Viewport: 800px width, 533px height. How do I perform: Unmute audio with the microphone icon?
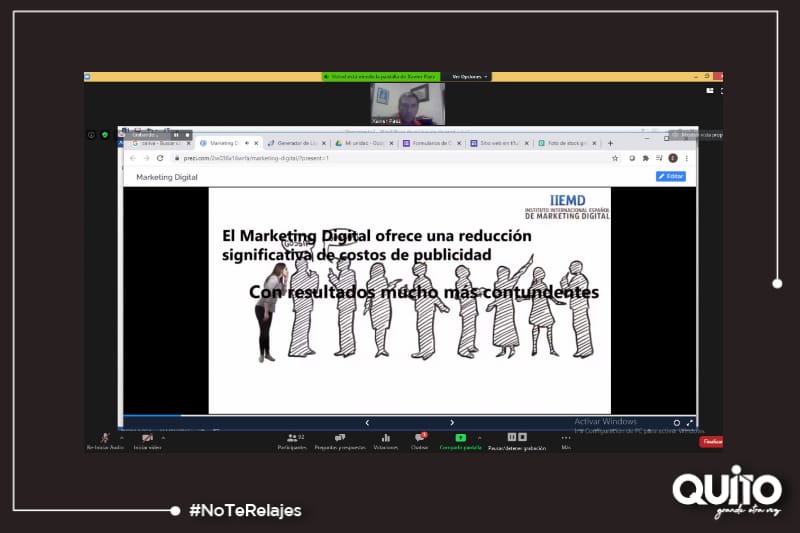104,438
